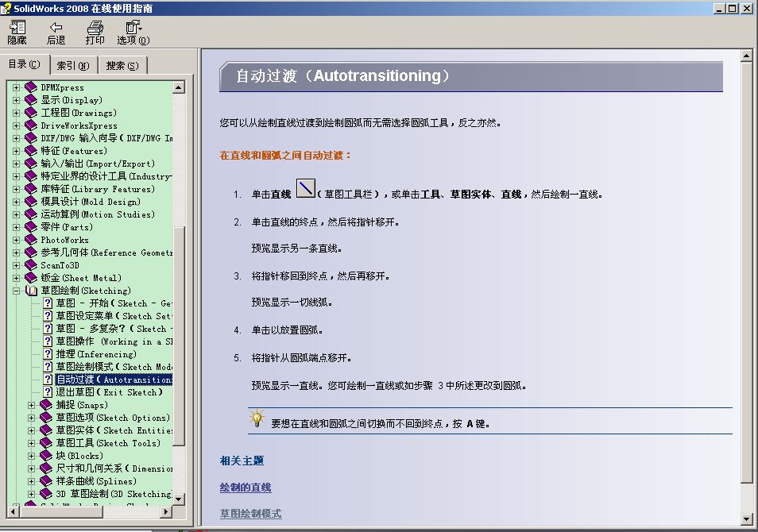Click the book icon beside 块 (Blocks)

pos(46,456)
